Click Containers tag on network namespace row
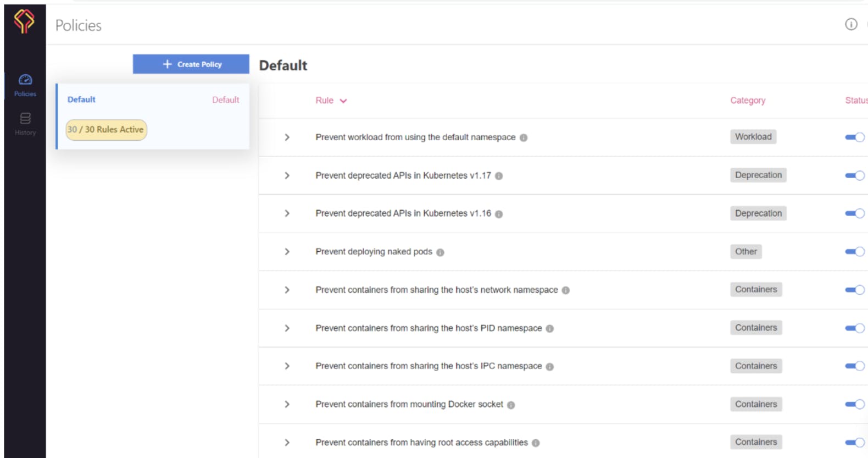The width and height of the screenshot is (868, 458). (x=756, y=290)
